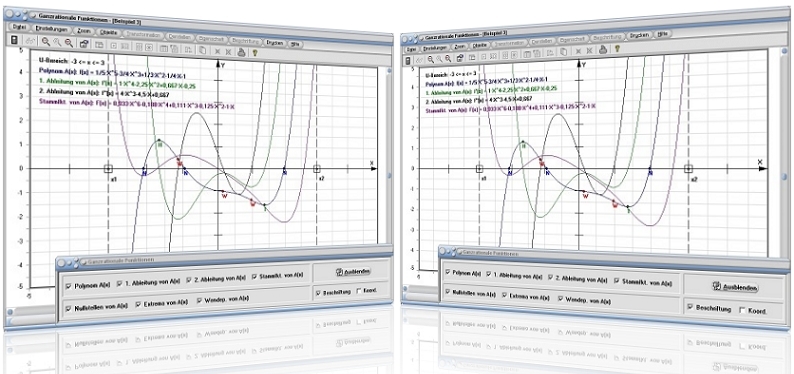This screenshot has width=794, height=374.
Task: Toggle Wendep. von A(x) in left panel
Action: point(200,300)
